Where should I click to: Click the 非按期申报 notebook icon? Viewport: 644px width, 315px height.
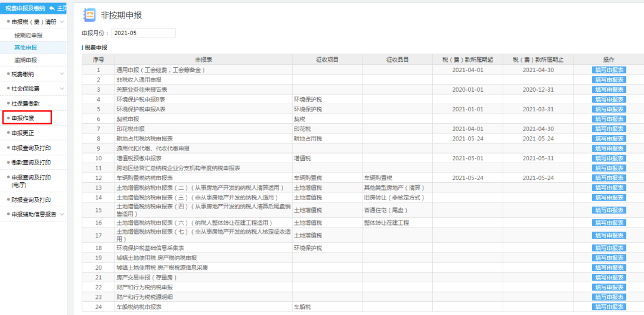pyautogui.click(x=89, y=15)
